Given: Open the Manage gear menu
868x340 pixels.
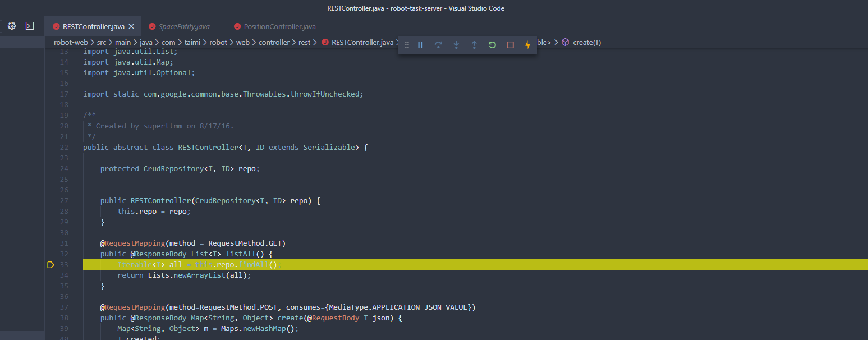Looking at the screenshot, I should click(x=11, y=25).
